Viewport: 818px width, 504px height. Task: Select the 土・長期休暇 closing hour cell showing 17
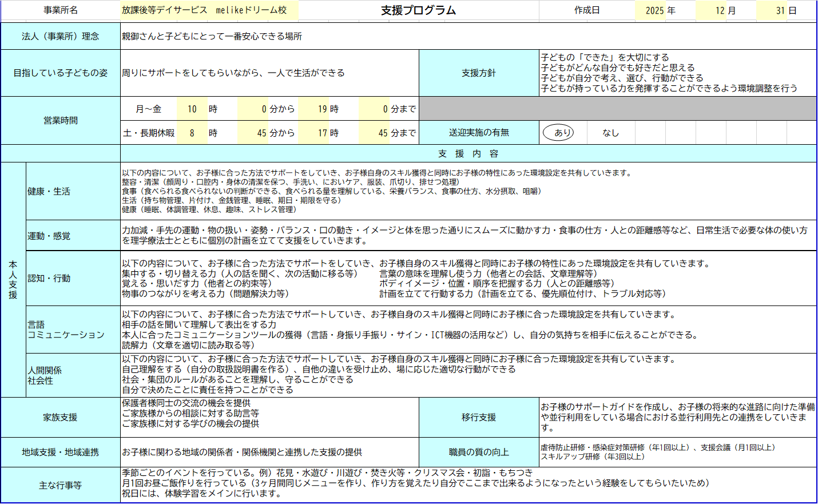(323, 133)
